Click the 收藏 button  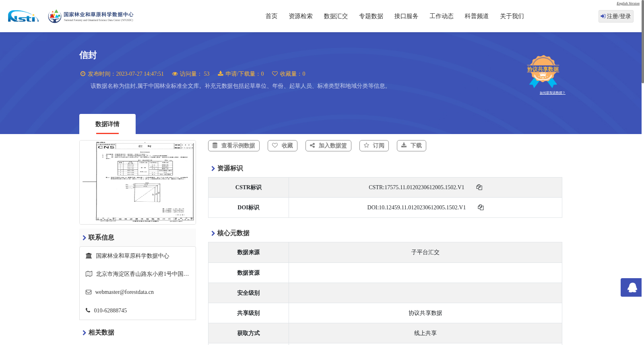point(283,146)
